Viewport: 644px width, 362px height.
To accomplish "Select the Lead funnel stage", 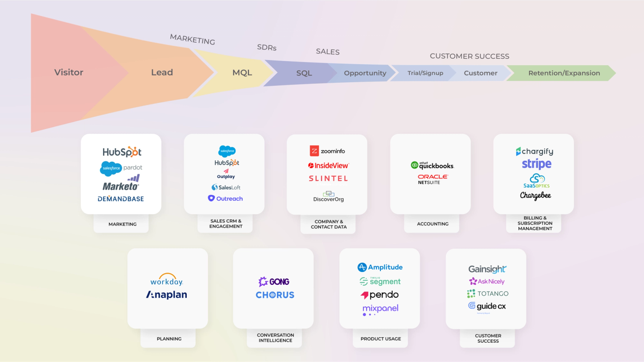I will 162,73.
